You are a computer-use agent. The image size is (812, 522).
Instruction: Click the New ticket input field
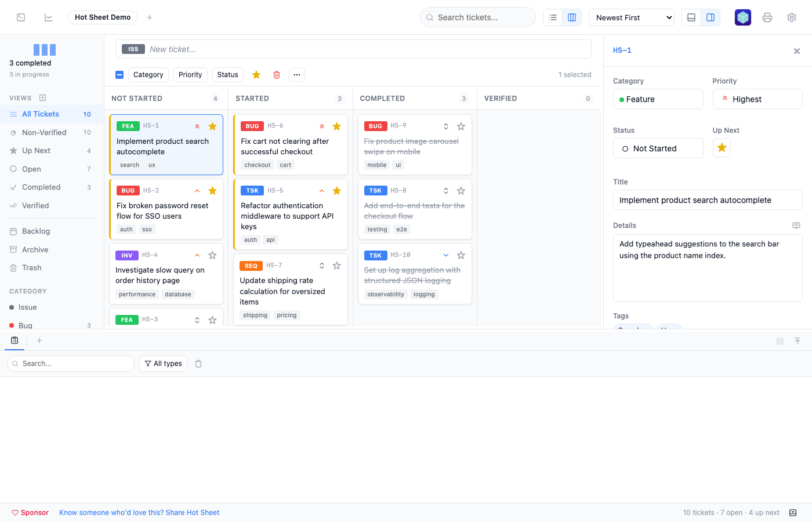pyautogui.click(x=368, y=49)
